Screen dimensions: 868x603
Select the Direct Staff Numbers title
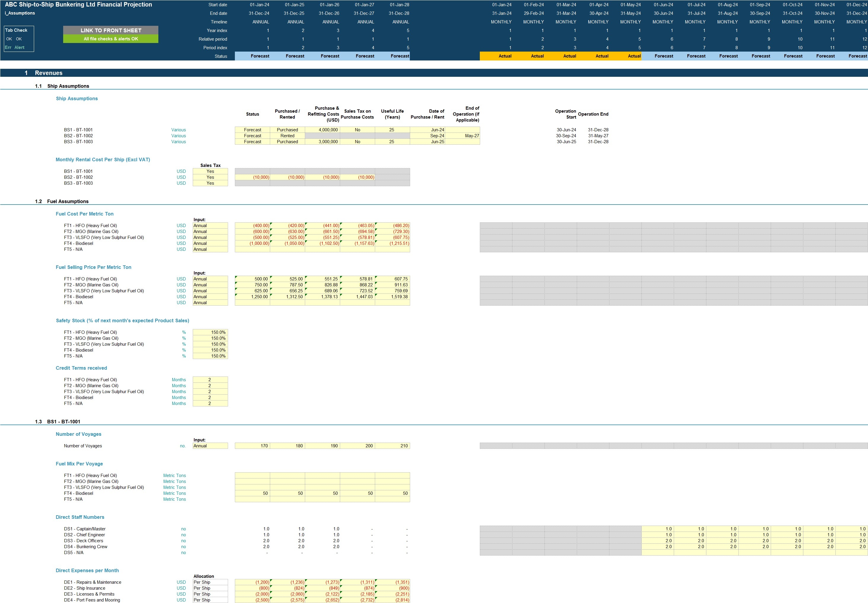tap(80, 517)
